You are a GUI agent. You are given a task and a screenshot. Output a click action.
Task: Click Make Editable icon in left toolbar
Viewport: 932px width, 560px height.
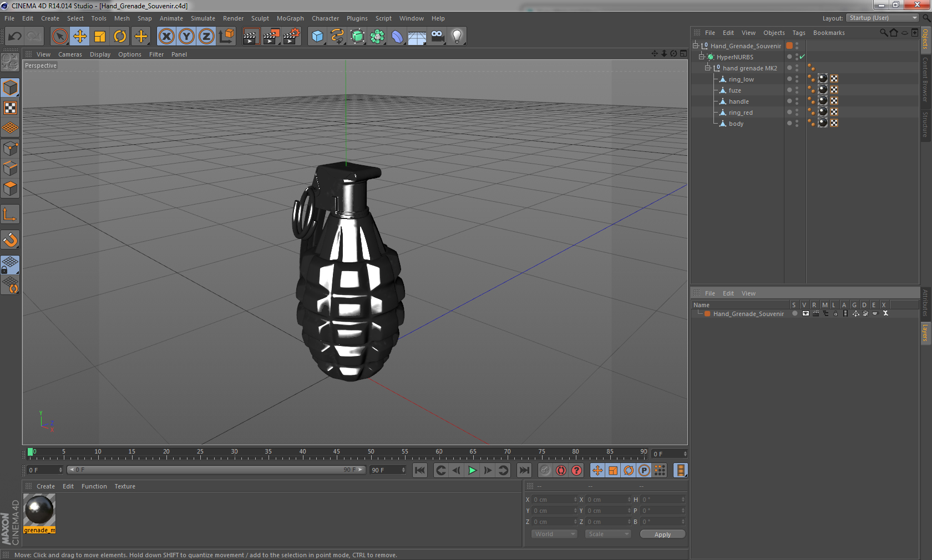click(x=10, y=62)
